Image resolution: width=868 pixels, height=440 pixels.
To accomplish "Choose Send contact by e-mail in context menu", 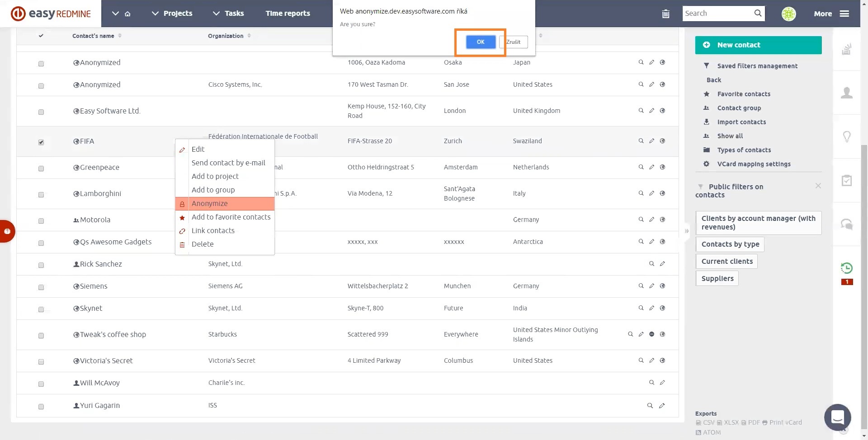I will point(225,163).
